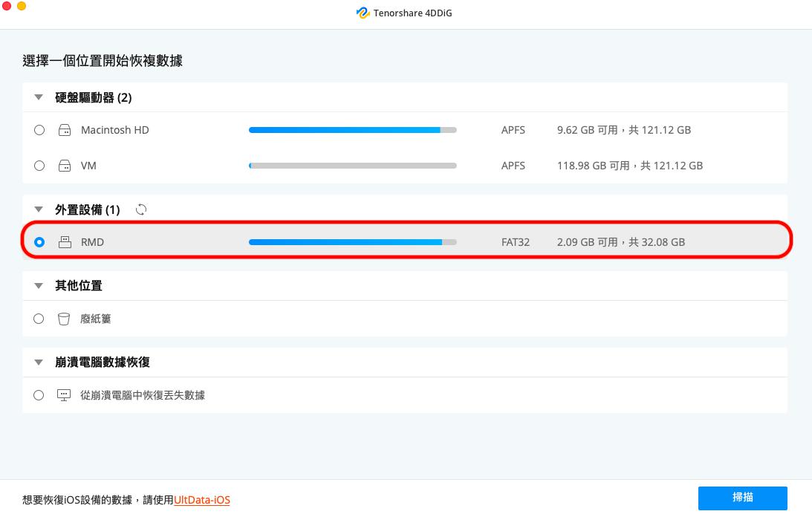Click the 外置設備 (1) heading
This screenshot has width=812, height=517.
[88, 209]
